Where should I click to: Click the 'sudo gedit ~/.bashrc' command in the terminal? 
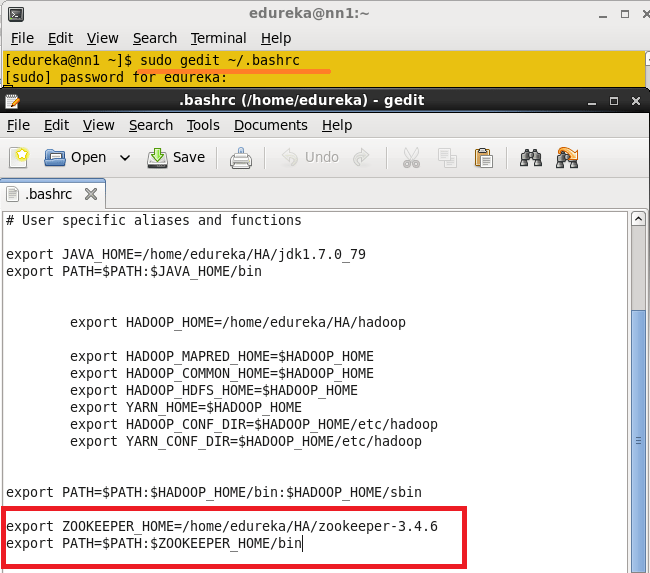(220, 61)
